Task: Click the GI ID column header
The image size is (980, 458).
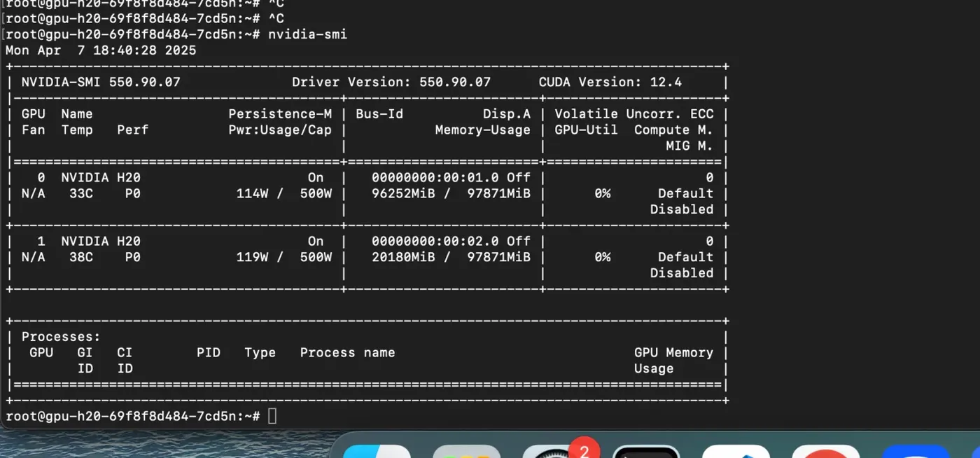Action: tap(85, 361)
